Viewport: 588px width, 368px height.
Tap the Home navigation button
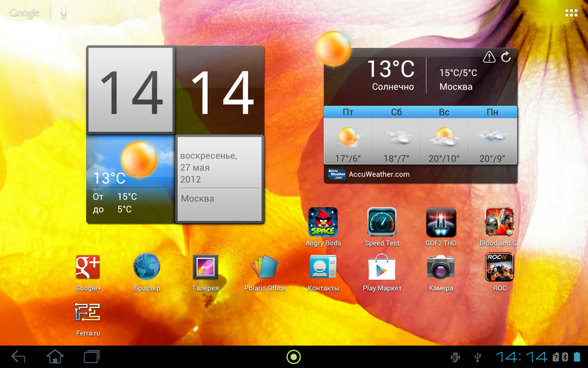[x=55, y=356]
